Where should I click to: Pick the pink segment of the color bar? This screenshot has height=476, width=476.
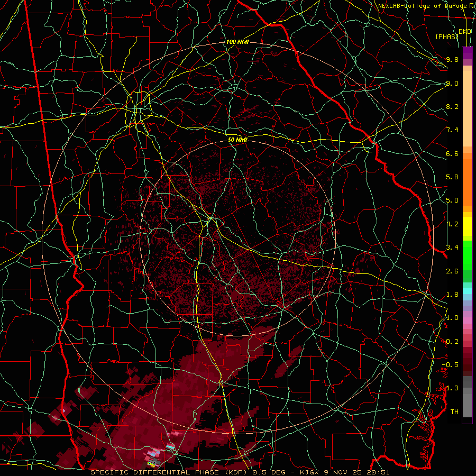[x=467, y=321]
